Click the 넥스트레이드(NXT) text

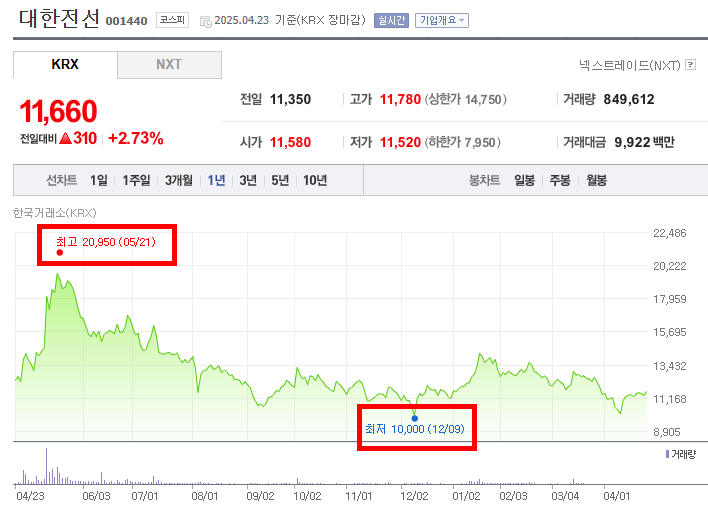[629, 65]
